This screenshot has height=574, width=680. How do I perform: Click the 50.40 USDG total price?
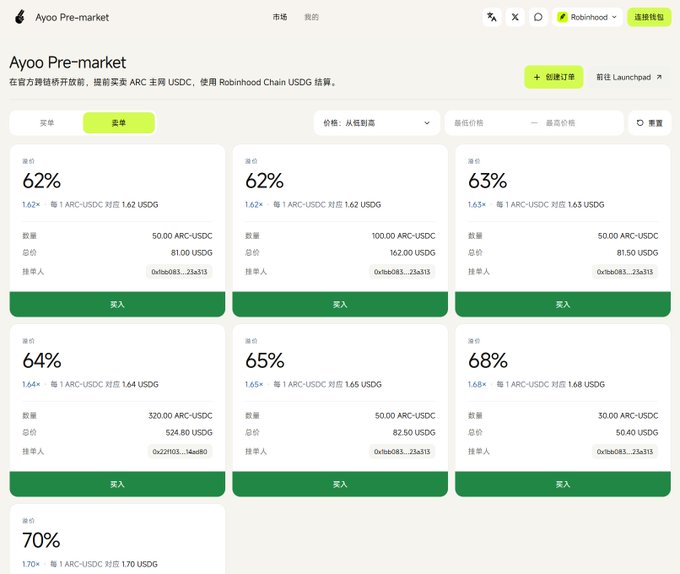tap(637, 432)
